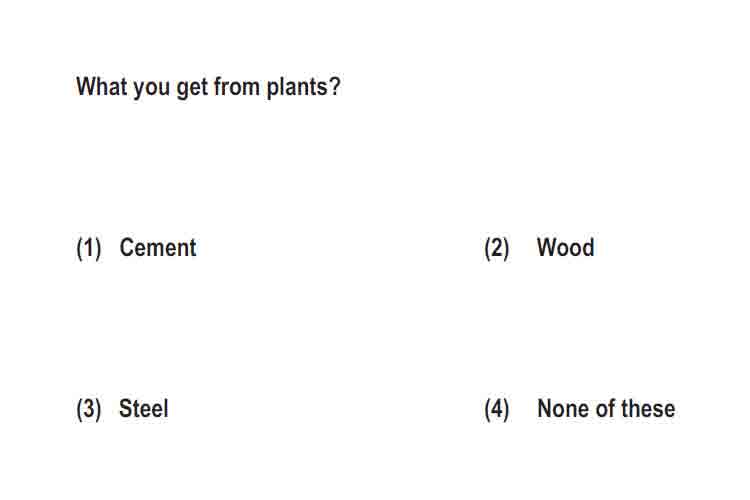
Task: Click the question "What you get from plants?"
Action: tap(208, 88)
